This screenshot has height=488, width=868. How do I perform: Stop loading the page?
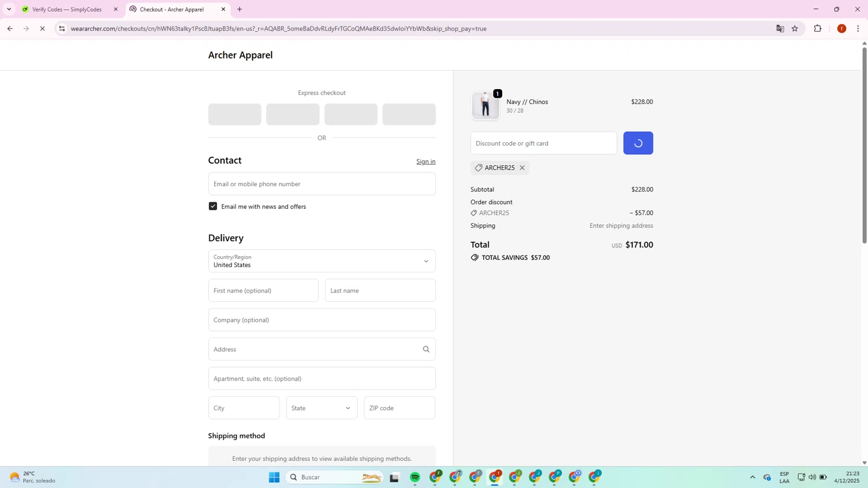[42, 28]
